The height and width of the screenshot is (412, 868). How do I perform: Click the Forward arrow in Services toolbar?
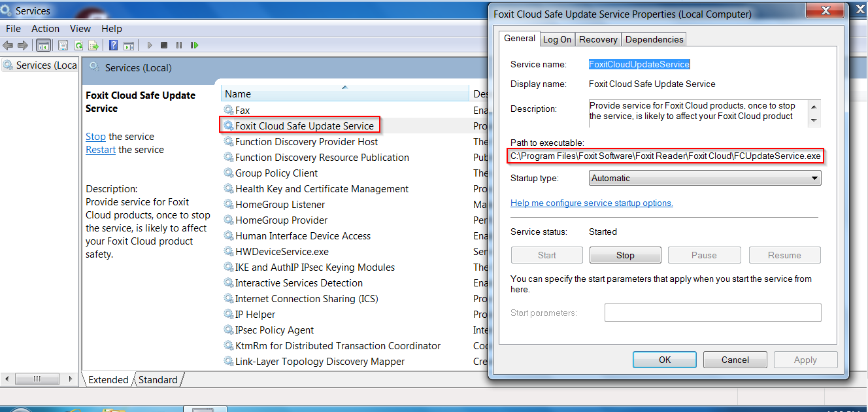[23, 45]
